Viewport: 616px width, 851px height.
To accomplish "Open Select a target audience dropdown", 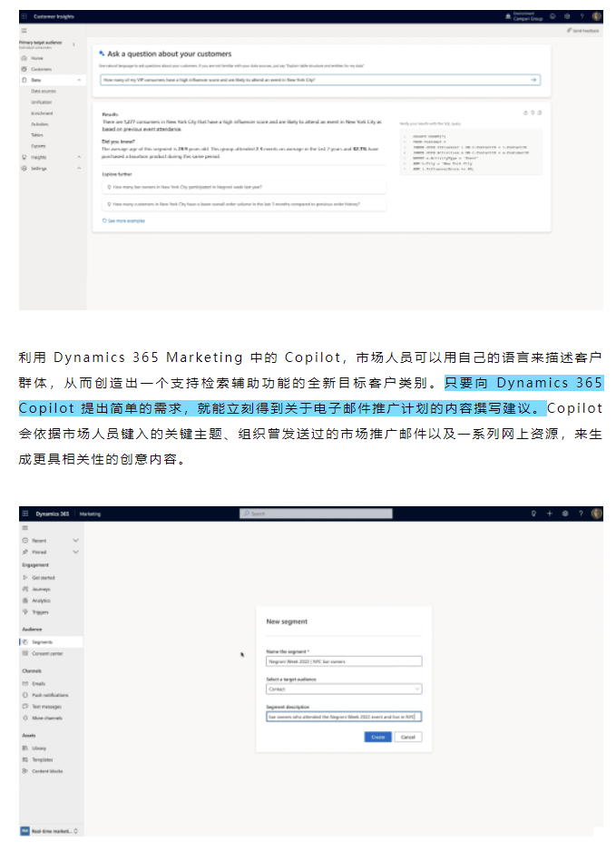I will click(x=344, y=690).
